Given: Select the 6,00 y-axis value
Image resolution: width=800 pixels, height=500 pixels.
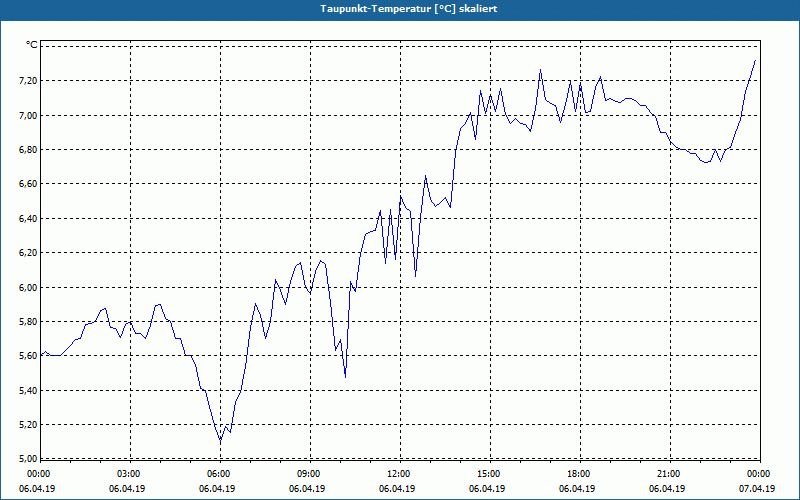Looking at the screenshot, I should [x=28, y=287].
